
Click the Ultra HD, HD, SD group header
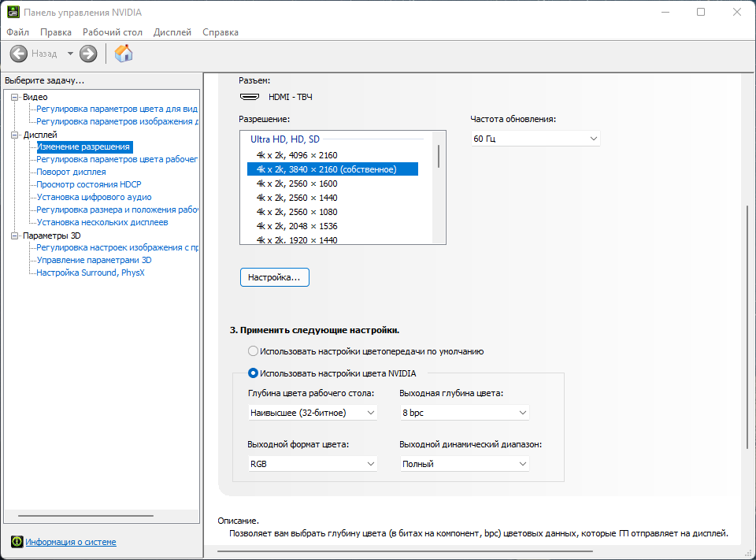285,139
